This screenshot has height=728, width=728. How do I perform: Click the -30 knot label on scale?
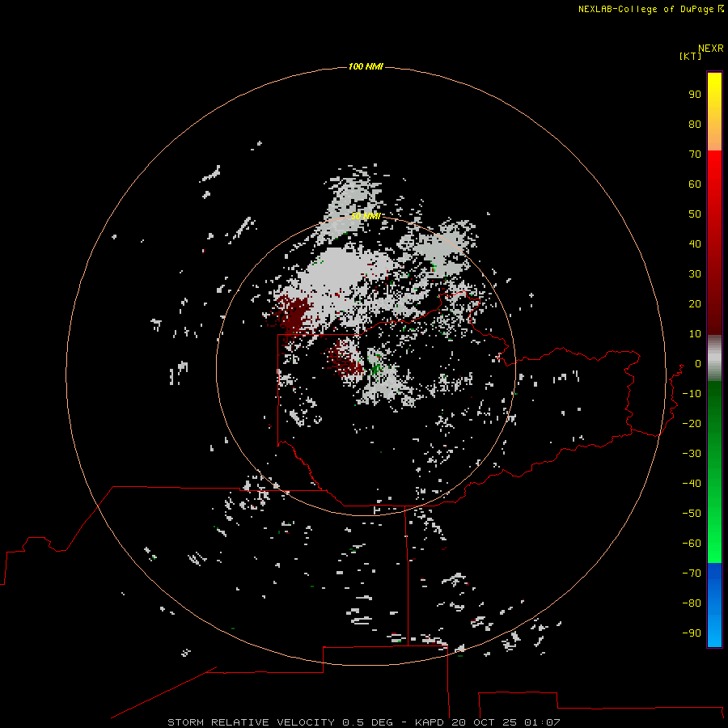[692, 454]
